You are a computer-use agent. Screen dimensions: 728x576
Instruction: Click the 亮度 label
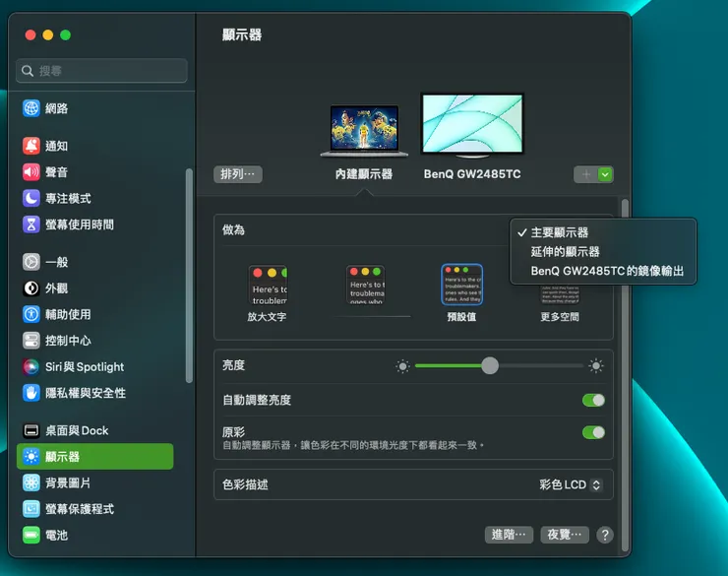[233, 365]
